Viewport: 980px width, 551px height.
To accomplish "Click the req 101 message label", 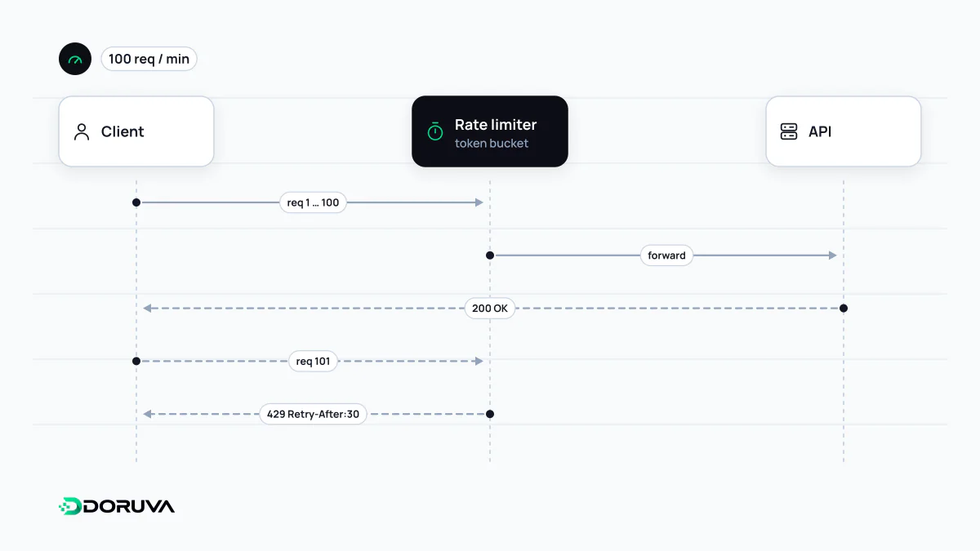I will pyautogui.click(x=314, y=362).
